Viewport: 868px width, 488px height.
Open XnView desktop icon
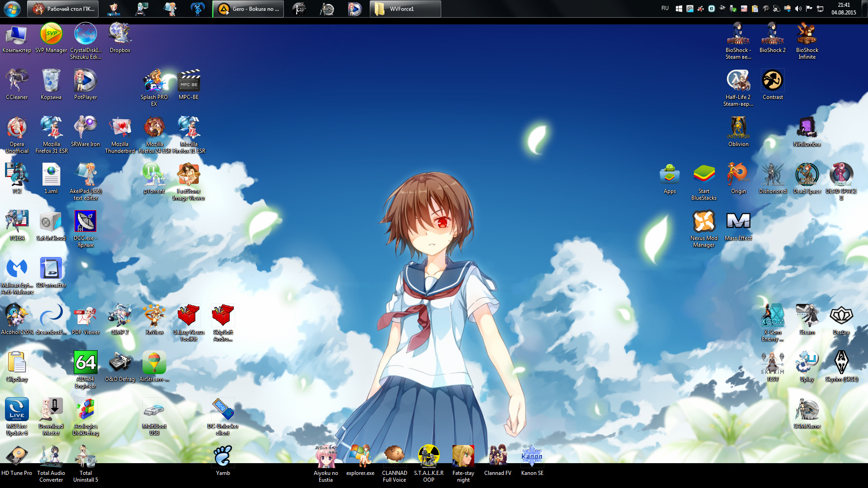[154, 320]
